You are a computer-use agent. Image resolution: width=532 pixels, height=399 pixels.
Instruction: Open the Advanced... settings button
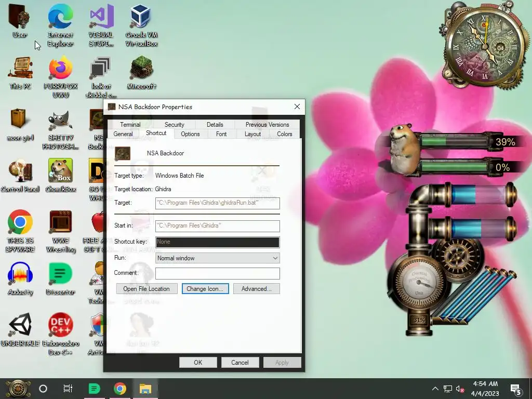coord(257,289)
